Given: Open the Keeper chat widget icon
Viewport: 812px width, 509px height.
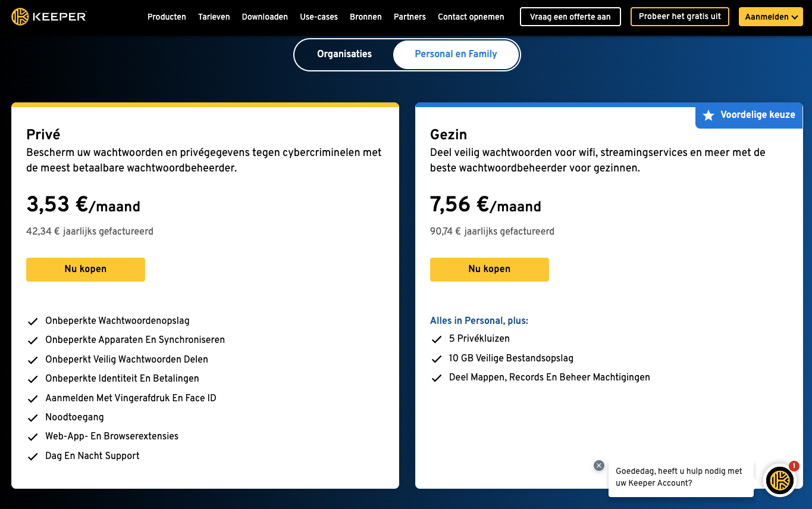Looking at the screenshot, I should [780, 480].
